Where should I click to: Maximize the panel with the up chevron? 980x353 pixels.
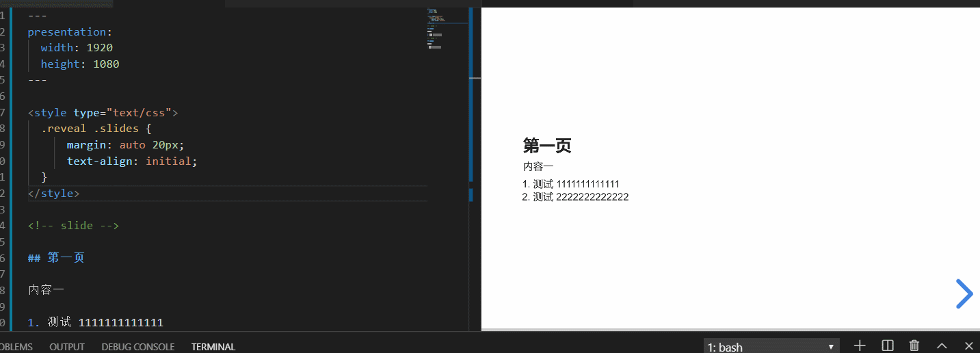[x=942, y=346]
